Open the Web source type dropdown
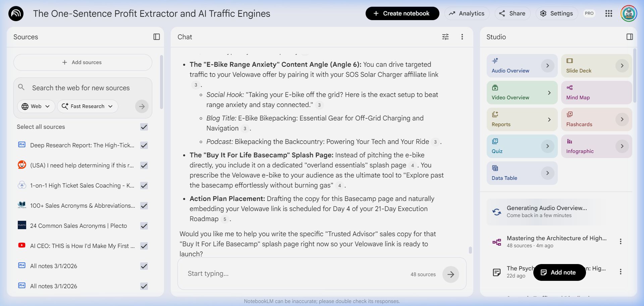This screenshot has height=306, width=644. pyautogui.click(x=36, y=106)
